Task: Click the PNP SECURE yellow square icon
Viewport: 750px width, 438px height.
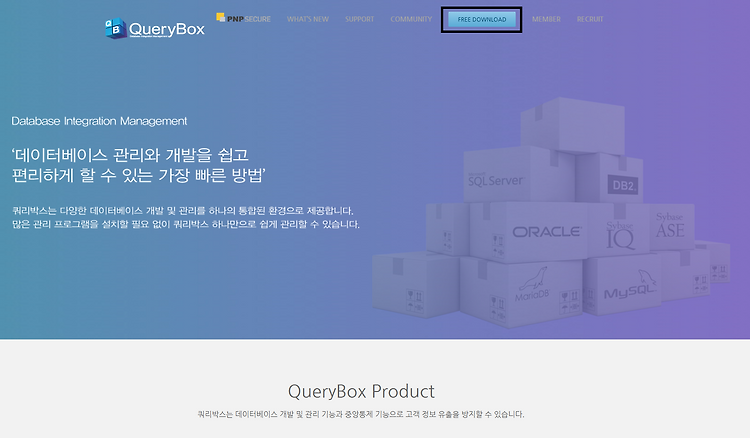Action: (221, 17)
